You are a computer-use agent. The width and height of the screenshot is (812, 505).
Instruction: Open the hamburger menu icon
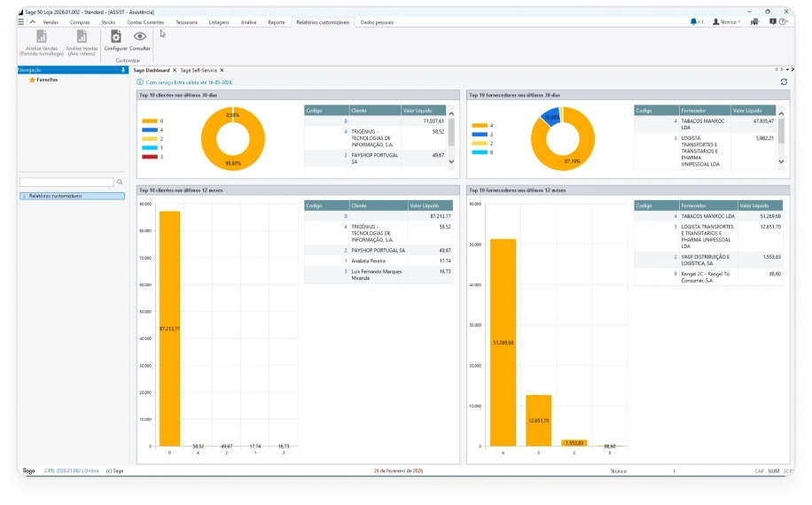tap(20, 22)
